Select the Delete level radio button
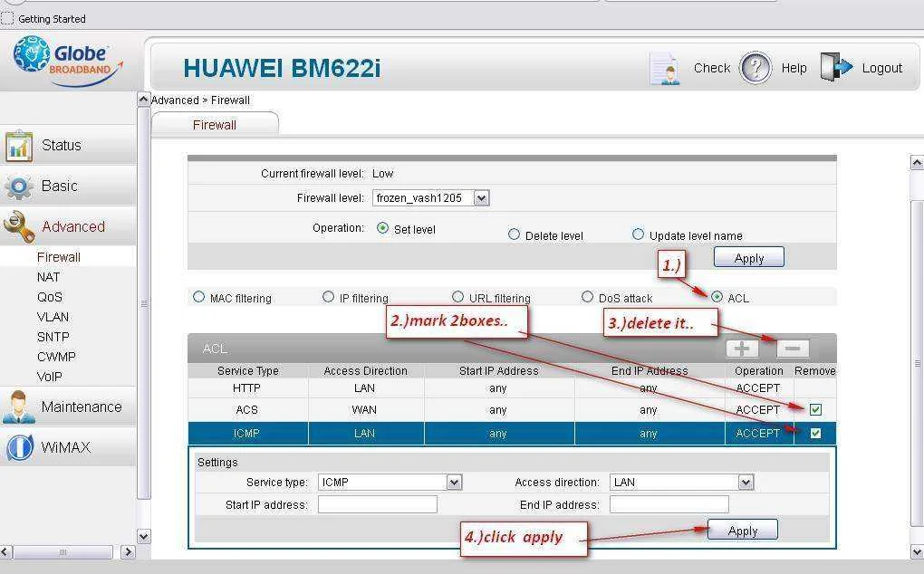Image resolution: width=924 pixels, height=574 pixels. (x=514, y=234)
